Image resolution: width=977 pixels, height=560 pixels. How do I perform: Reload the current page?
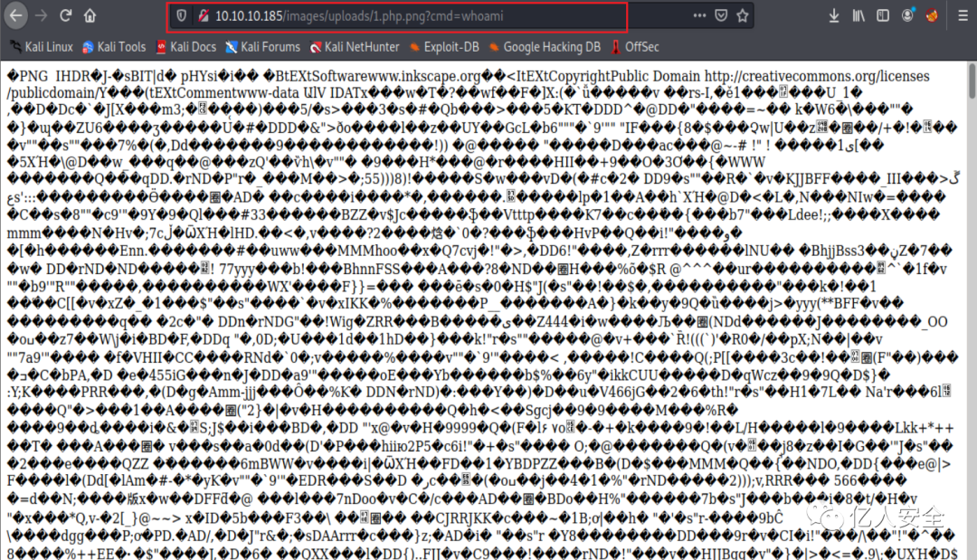pos(65,15)
